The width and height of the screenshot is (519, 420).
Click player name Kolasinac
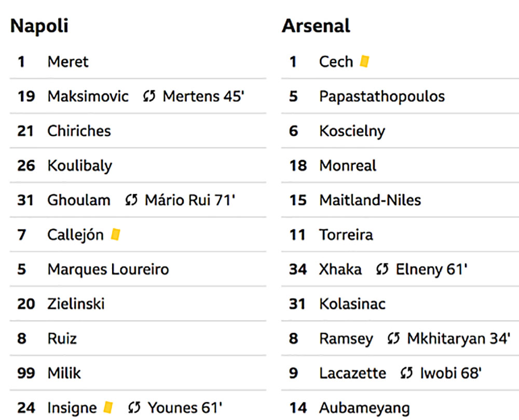tap(352, 304)
